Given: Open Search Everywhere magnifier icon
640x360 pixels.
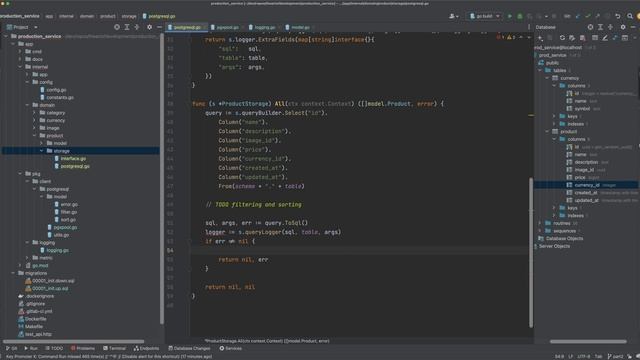Looking at the screenshot, I should pos(630,16).
